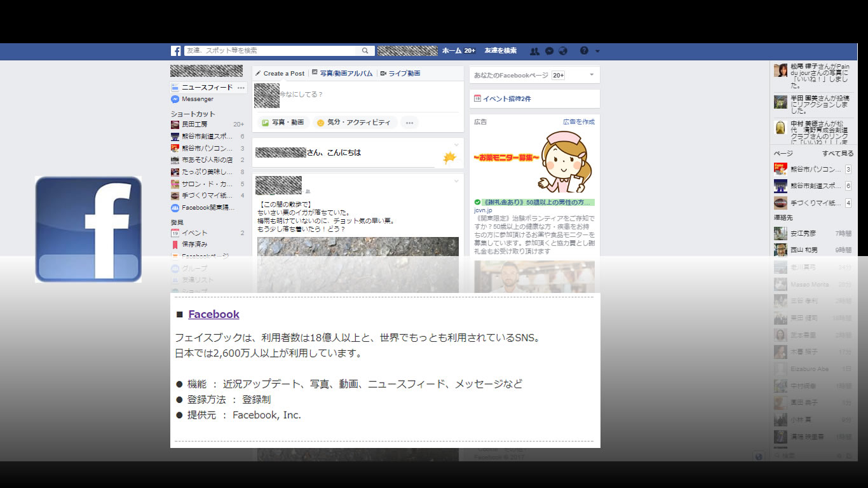Expand あなたのFacebookページ dropdown arrow

[592, 75]
